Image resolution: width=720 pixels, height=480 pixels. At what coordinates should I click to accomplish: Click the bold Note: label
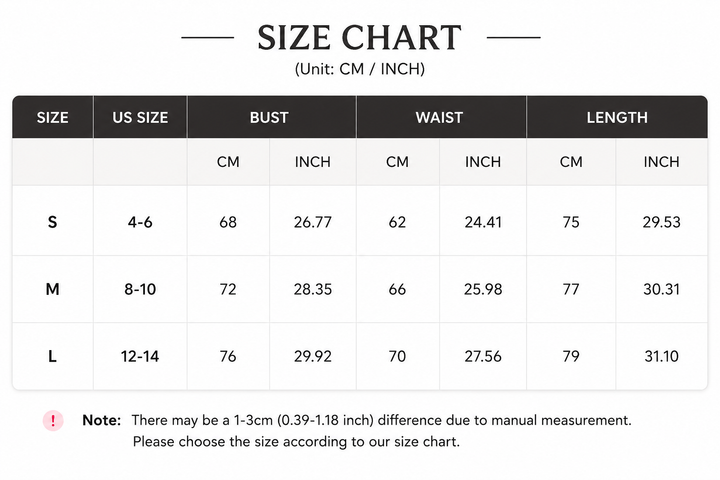(x=101, y=420)
